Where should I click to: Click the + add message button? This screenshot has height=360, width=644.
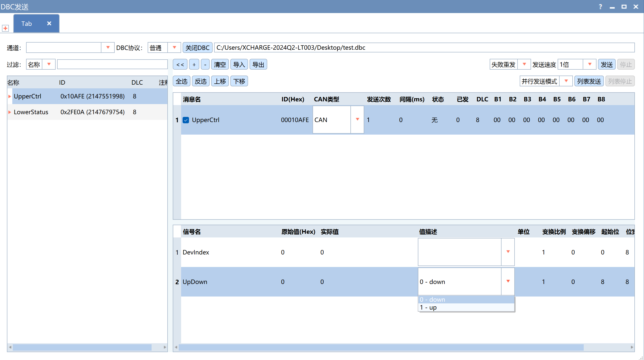[194, 64]
